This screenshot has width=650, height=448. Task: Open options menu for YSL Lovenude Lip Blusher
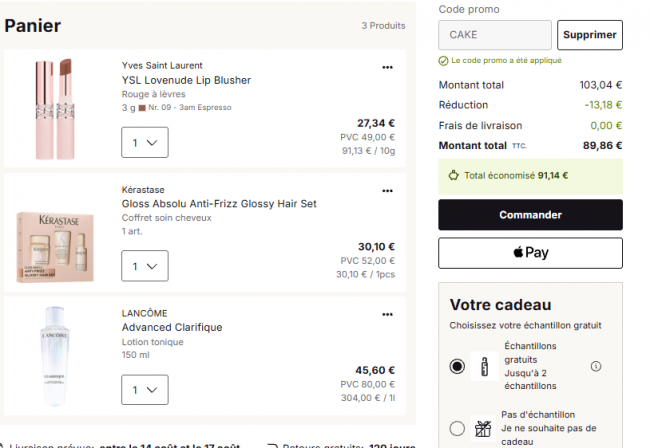point(387,67)
